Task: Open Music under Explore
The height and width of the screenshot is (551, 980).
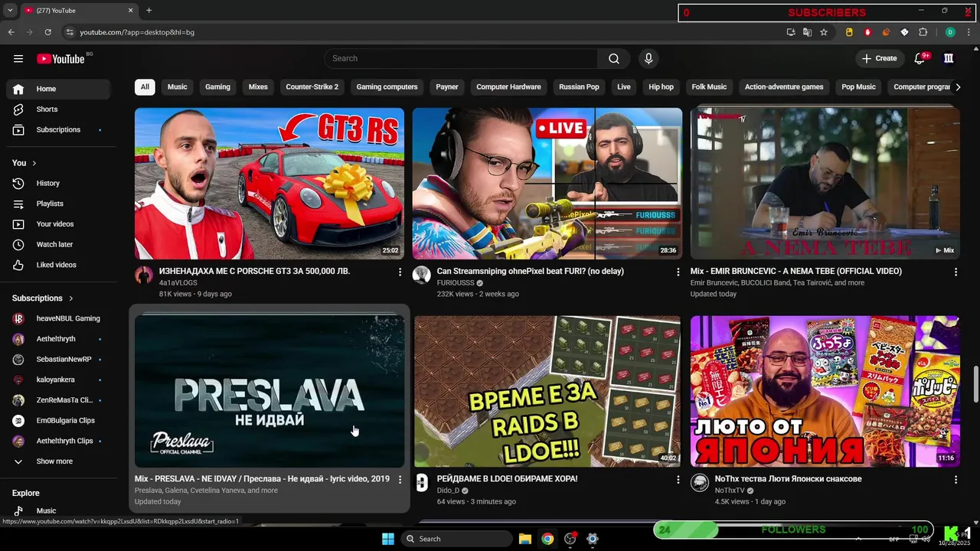Action: [x=58, y=510]
